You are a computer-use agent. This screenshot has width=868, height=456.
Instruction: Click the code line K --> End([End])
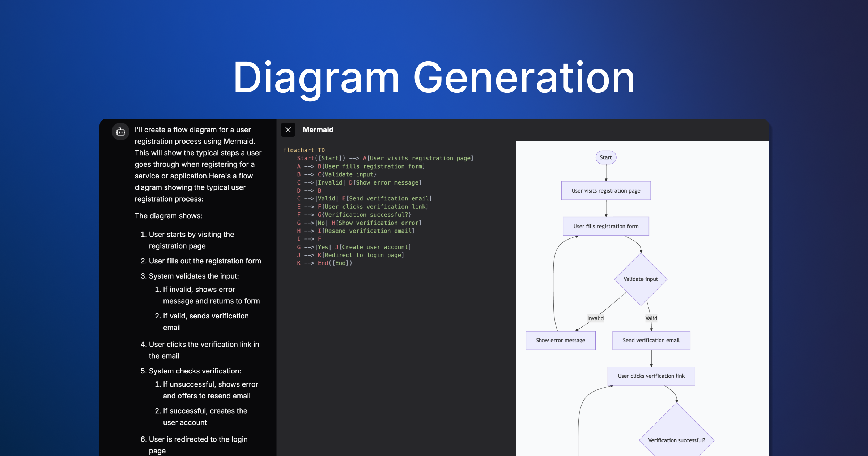[x=324, y=263]
